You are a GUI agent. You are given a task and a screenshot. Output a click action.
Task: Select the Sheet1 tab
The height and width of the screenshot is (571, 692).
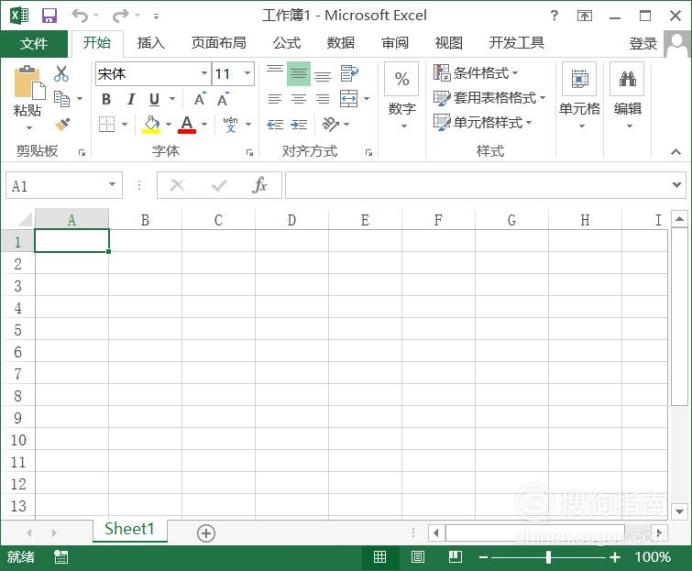pyautogui.click(x=130, y=529)
